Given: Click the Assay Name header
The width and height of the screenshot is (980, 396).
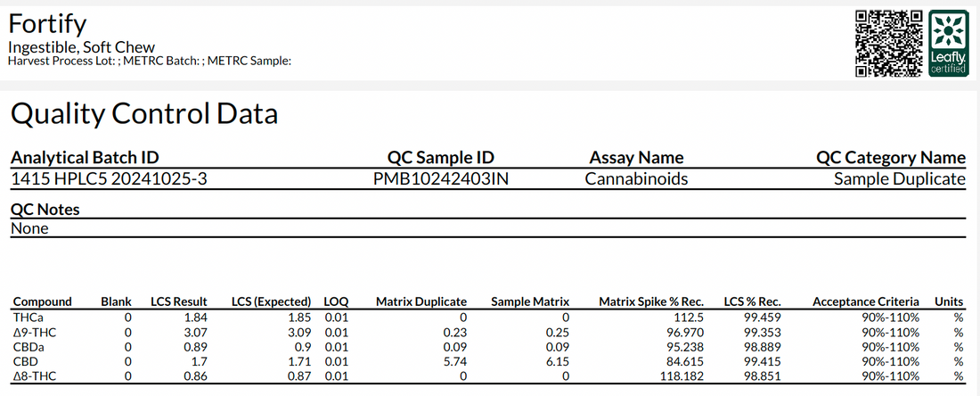Looking at the screenshot, I should [x=636, y=158].
